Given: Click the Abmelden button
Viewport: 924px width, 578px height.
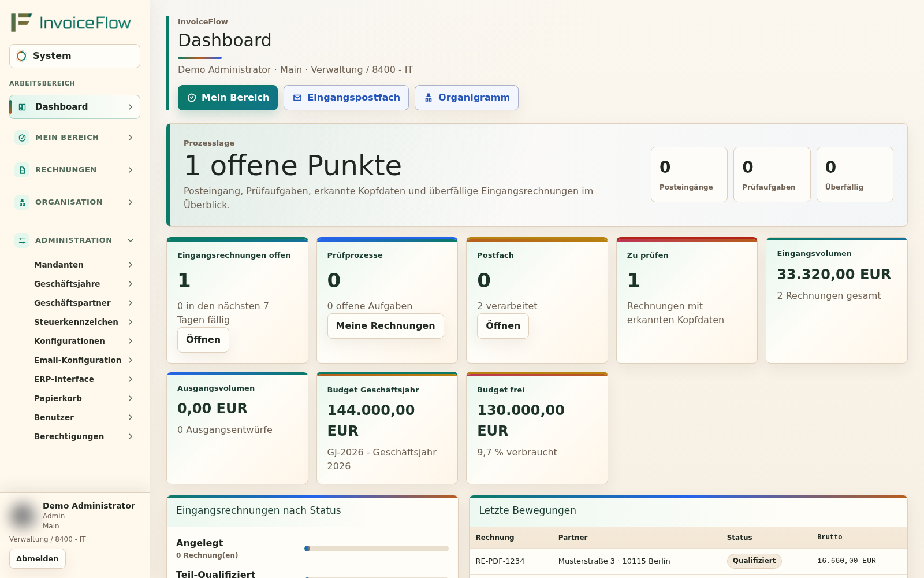Looking at the screenshot, I should pyautogui.click(x=38, y=559).
